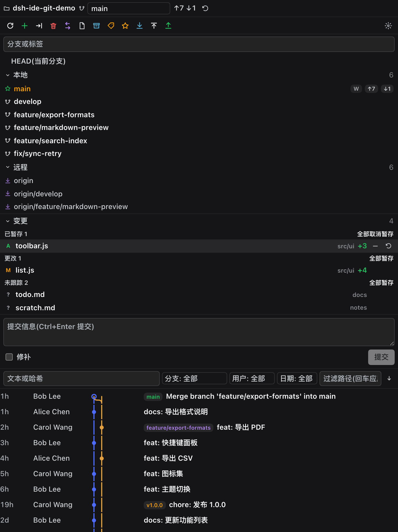Click the white arrow-to-top-line icon
Image resolution: width=398 pixels, height=532 pixels.
[x=154, y=26]
